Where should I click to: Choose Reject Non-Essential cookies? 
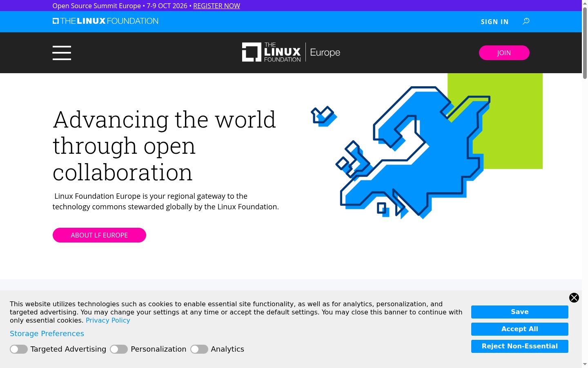tap(520, 346)
